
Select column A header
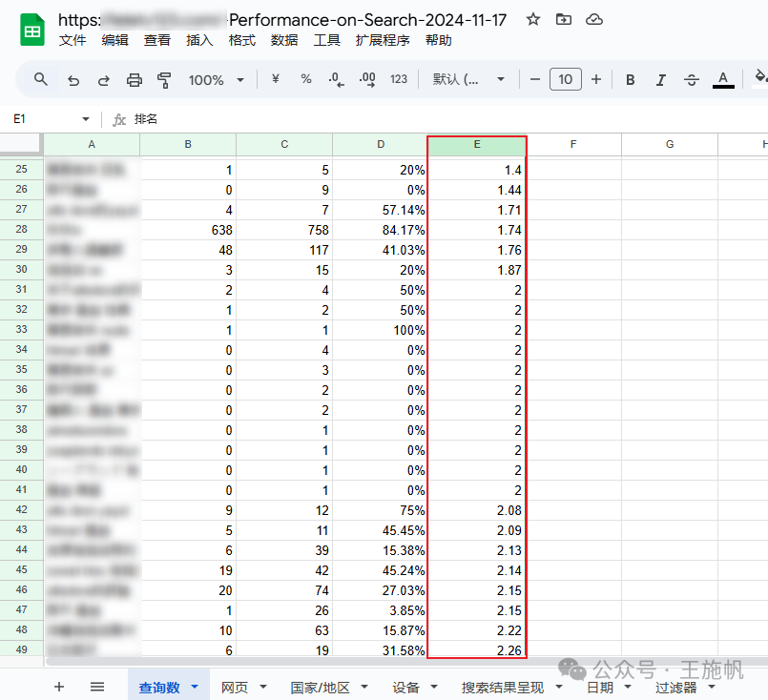point(92,144)
